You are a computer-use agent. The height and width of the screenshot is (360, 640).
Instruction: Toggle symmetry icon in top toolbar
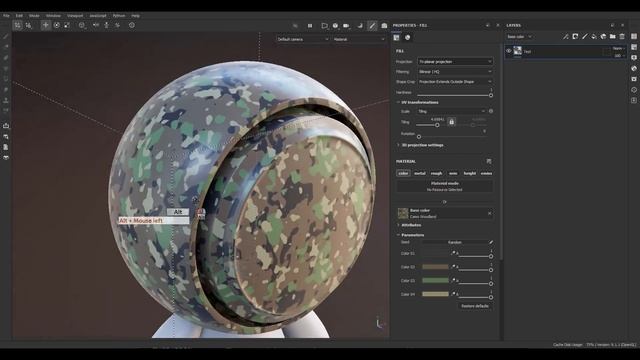[x=96, y=25]
